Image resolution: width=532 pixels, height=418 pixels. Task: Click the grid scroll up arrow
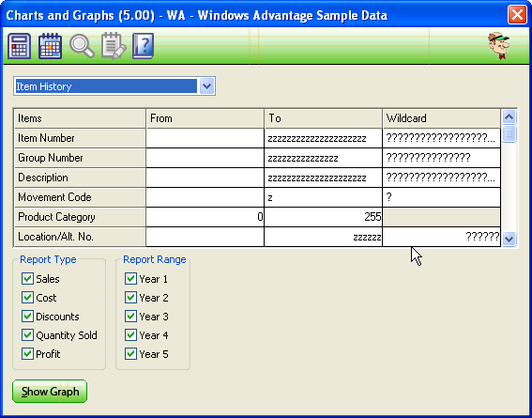coord(509,117)
